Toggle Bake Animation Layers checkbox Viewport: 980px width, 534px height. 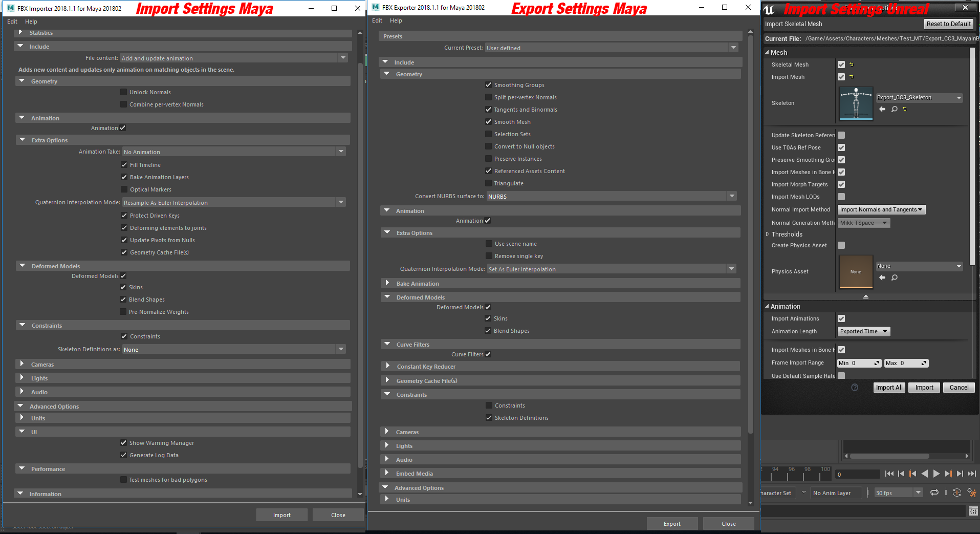pyautogui.click(x=124, y=177)
